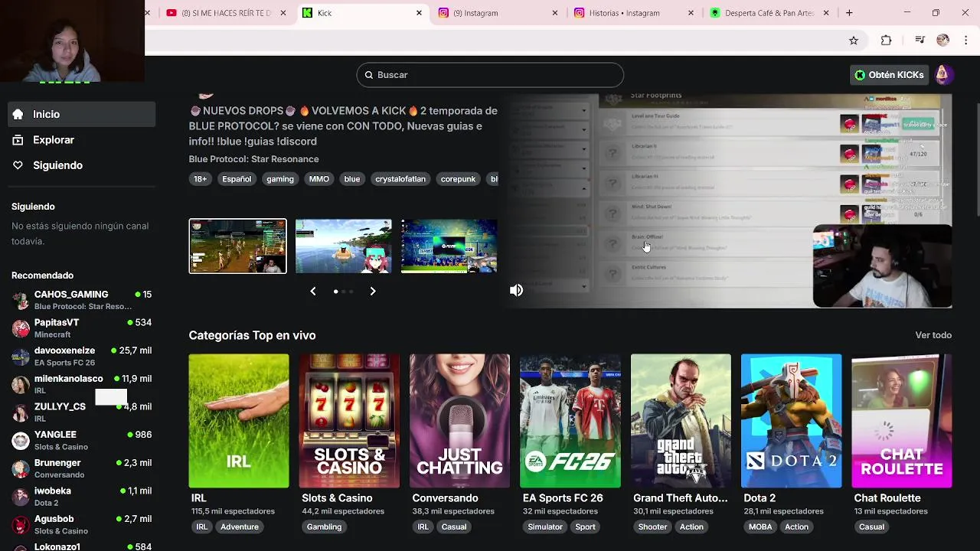
Task: Open the user avatar icon at top right
Action: (942, 74)
